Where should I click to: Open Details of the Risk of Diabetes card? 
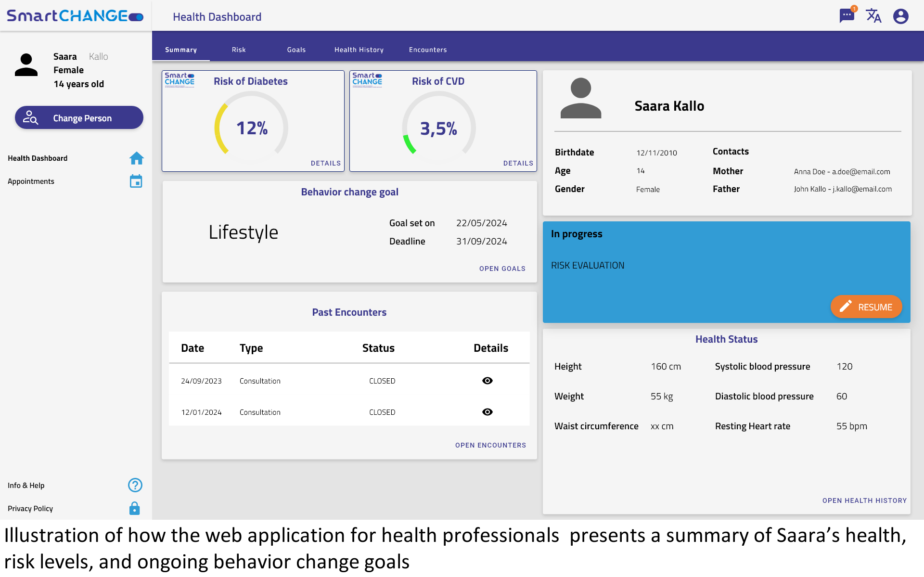[325, 163]
